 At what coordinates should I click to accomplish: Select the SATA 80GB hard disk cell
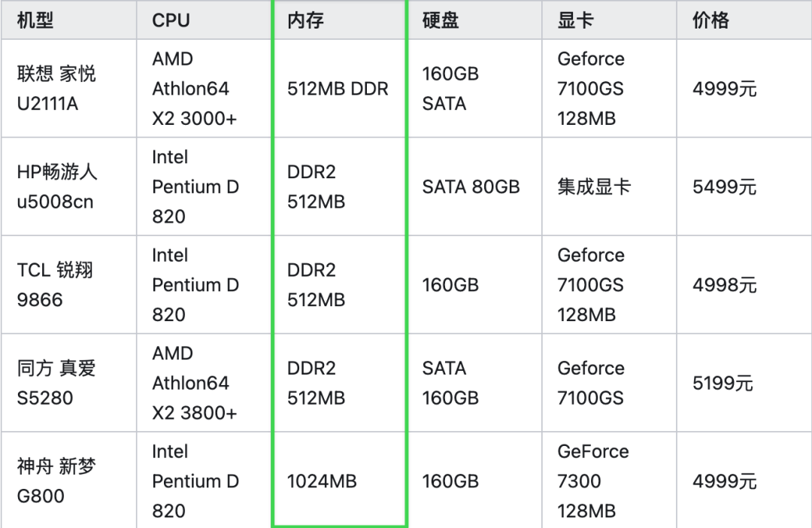coord(471,187)
